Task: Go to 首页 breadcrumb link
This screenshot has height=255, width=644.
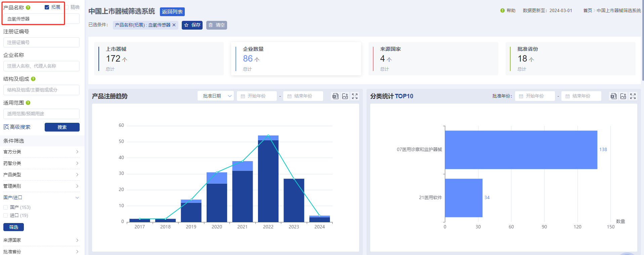Action: click(x=588, y=10)
